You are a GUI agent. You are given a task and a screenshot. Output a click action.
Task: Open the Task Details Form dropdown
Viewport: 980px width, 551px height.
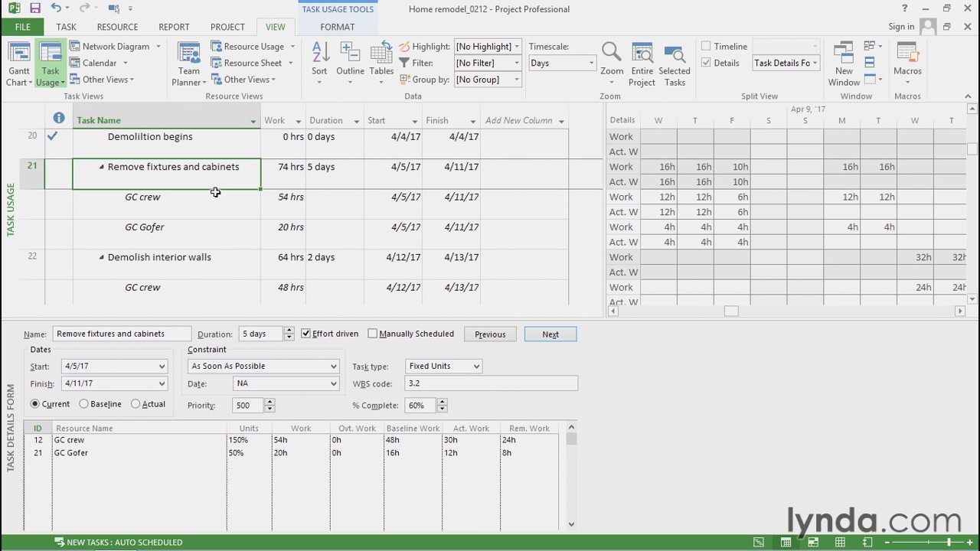pyautogui.click(x=815, y=63)
